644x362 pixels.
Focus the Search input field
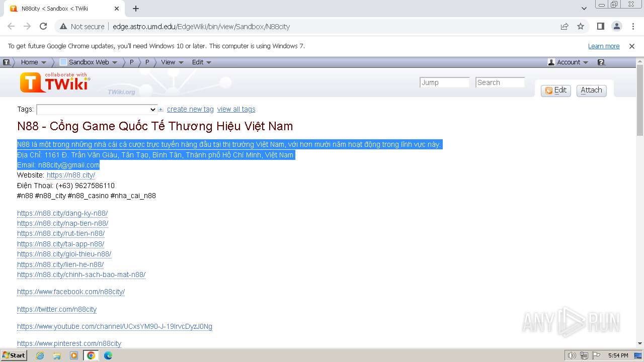click(500, 82)
